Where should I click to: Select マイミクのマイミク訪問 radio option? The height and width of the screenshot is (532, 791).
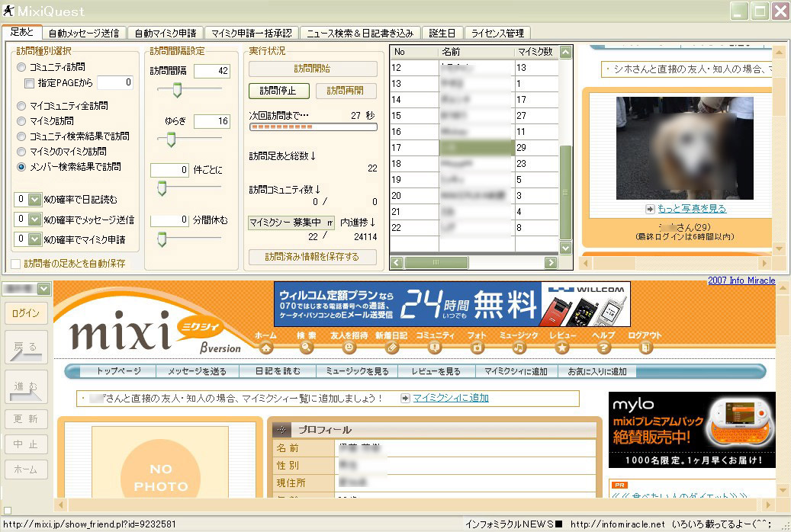pyautogui.click(x=21, y=151)
